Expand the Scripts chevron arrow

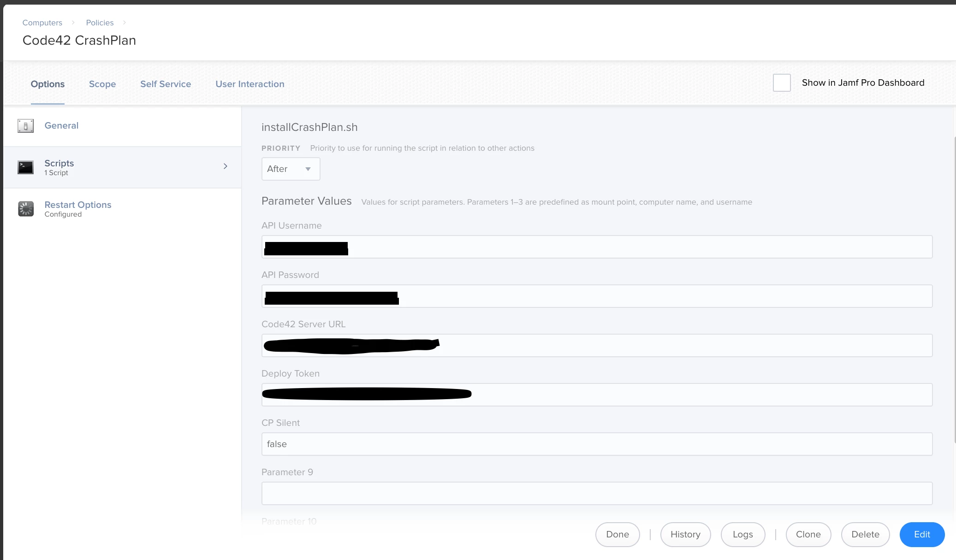click(x=226, y=166)
